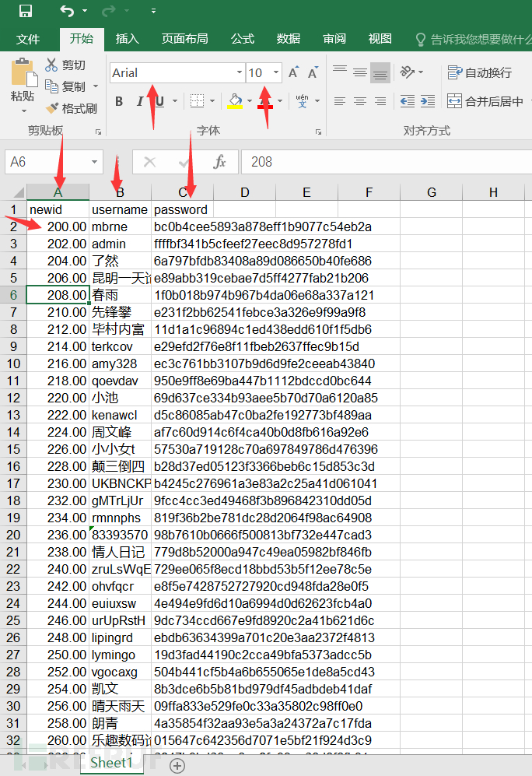Screen dimensions: 532x776
Task: Toggle underline formatting
Action: click(159, 101)
